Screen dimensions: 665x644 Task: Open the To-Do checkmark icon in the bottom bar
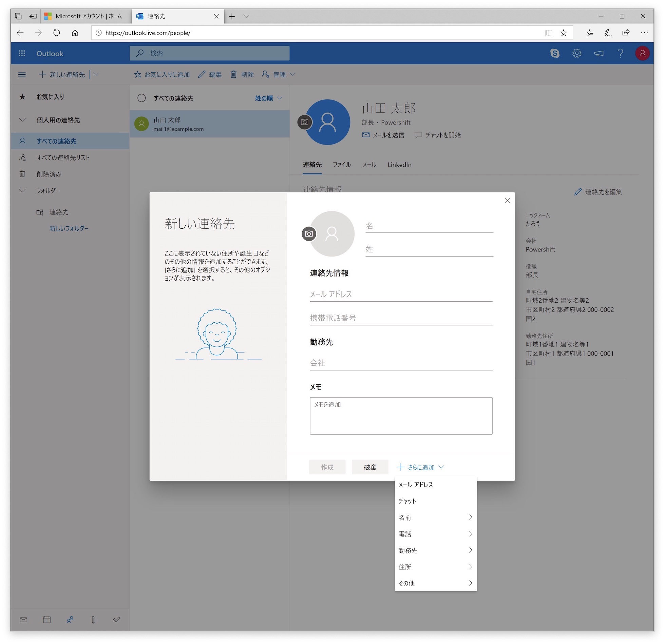tap(117, 620)
